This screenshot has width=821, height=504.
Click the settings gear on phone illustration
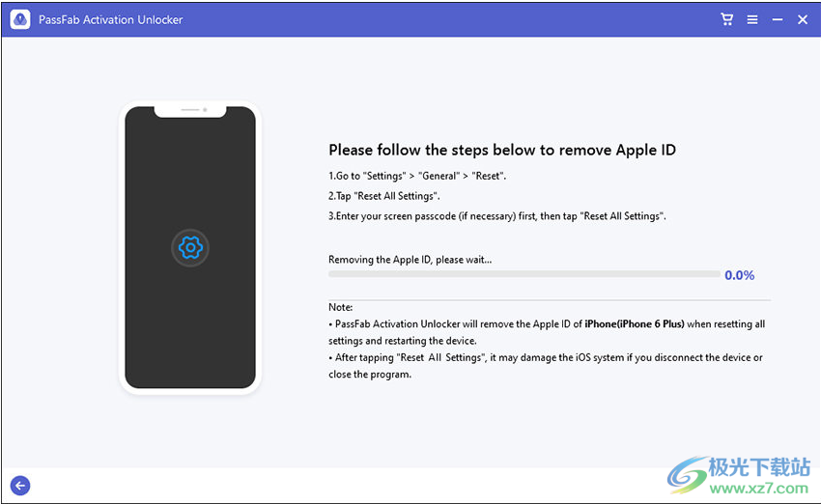tap(190, 247)
